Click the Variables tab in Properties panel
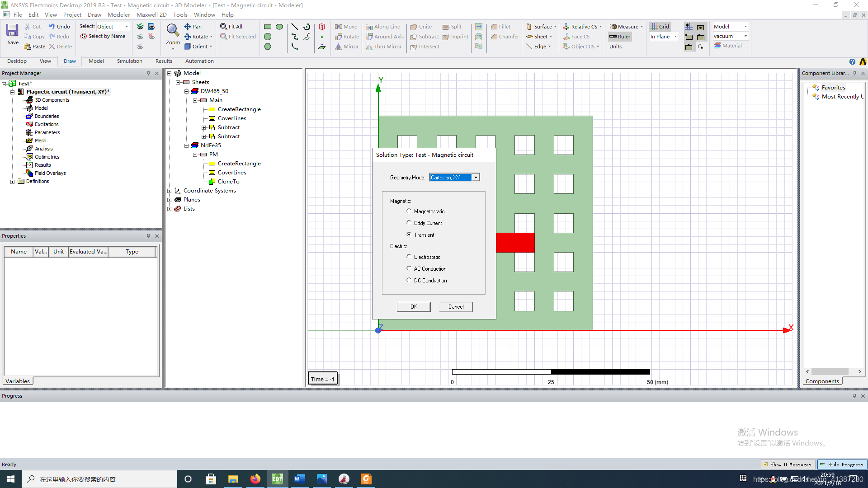The image size is (868, 488). coord(17,381)
